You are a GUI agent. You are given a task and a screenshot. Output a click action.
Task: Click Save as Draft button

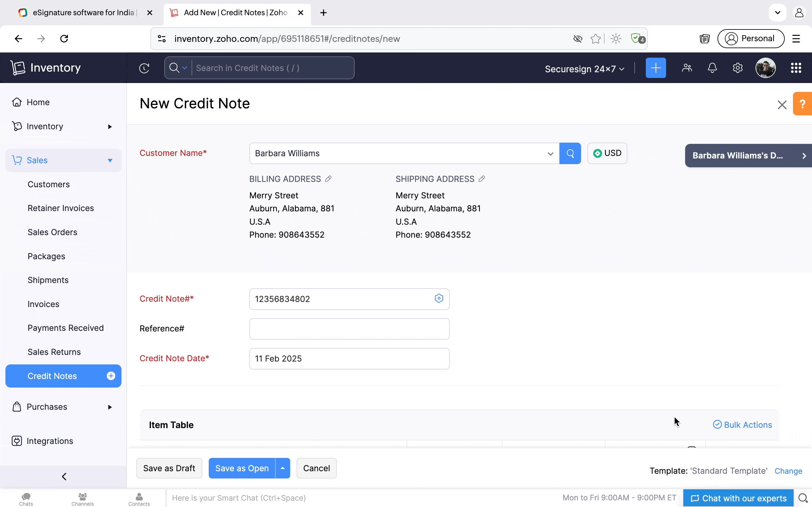(x=169, y=468)
